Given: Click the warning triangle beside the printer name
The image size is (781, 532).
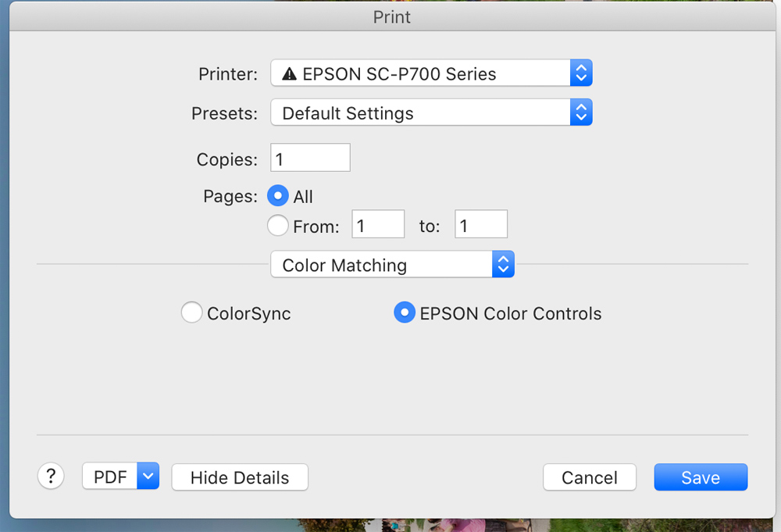Looking at the screenshot, I should (290, 75).
